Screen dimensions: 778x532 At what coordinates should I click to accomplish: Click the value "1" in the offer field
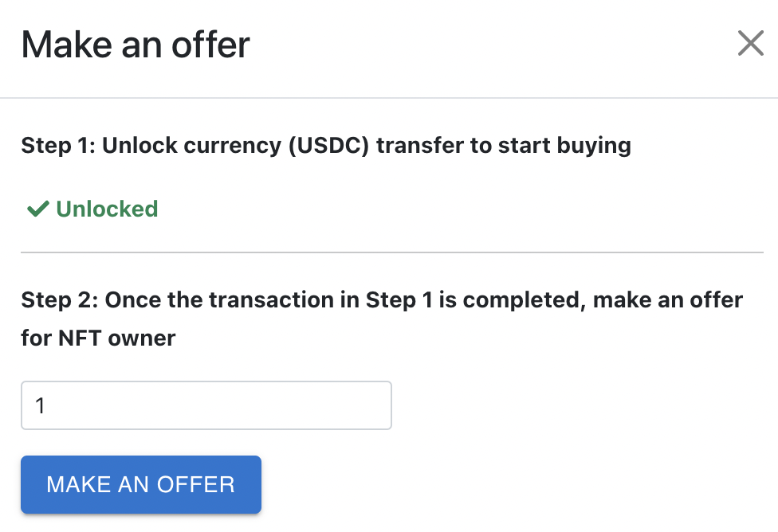click(x=41, y=406)
